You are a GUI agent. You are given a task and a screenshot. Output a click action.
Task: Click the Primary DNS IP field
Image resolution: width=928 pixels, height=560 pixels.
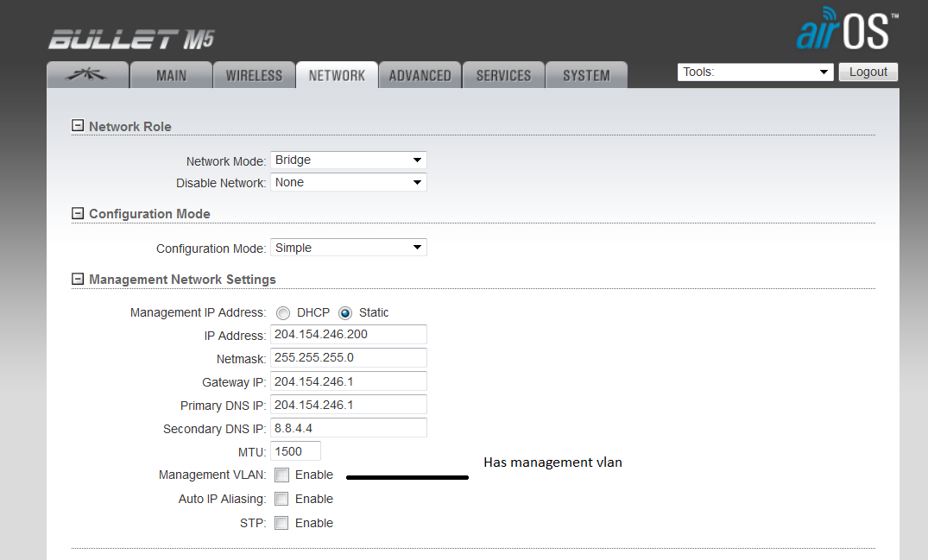click(x=349, y=405)
